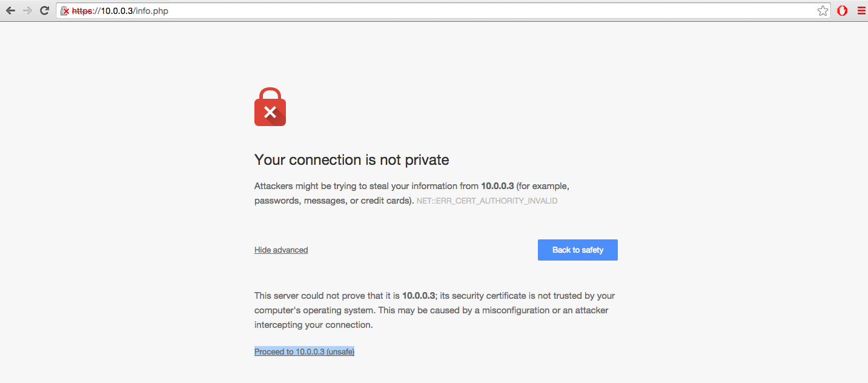This screenshot has width=868, height=383.
Task: Click the "intercepting your connection" sentence
Action: click(313, 325)
